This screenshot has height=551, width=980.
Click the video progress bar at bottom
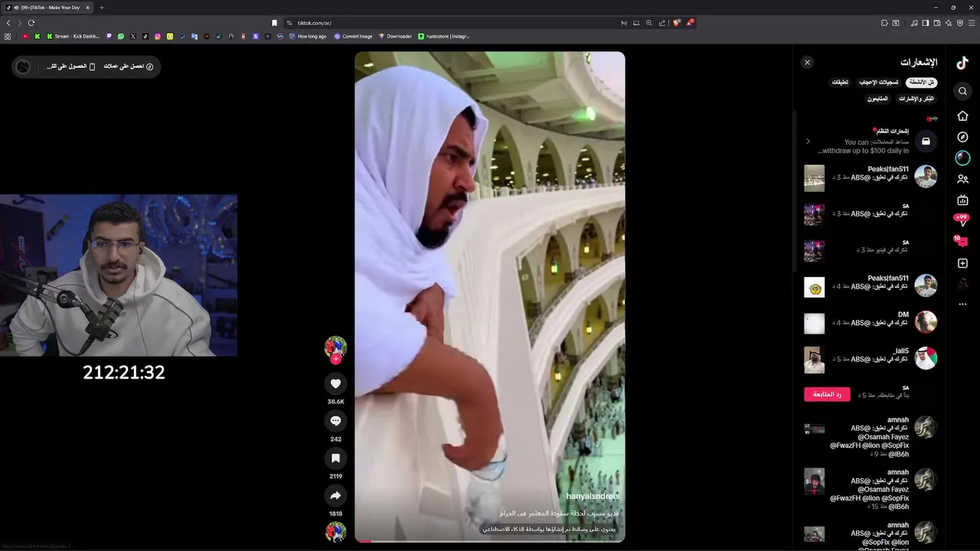pyautogui.click(x=490, y=541)
